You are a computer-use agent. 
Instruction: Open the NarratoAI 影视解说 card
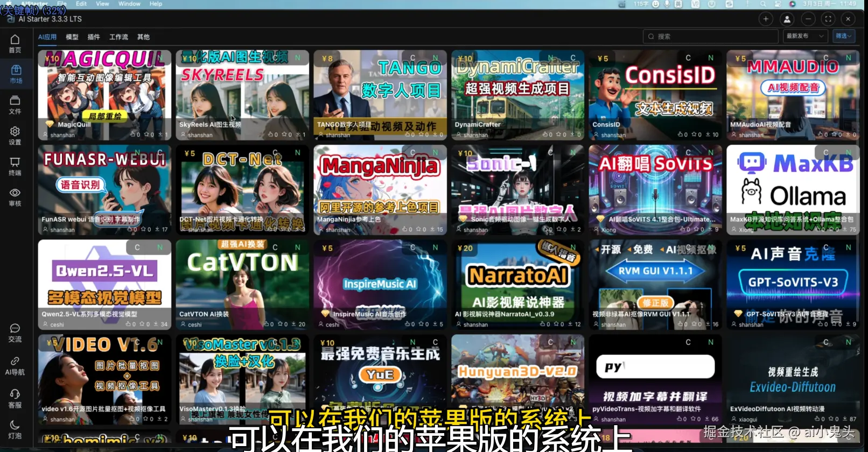pos(518,285)
